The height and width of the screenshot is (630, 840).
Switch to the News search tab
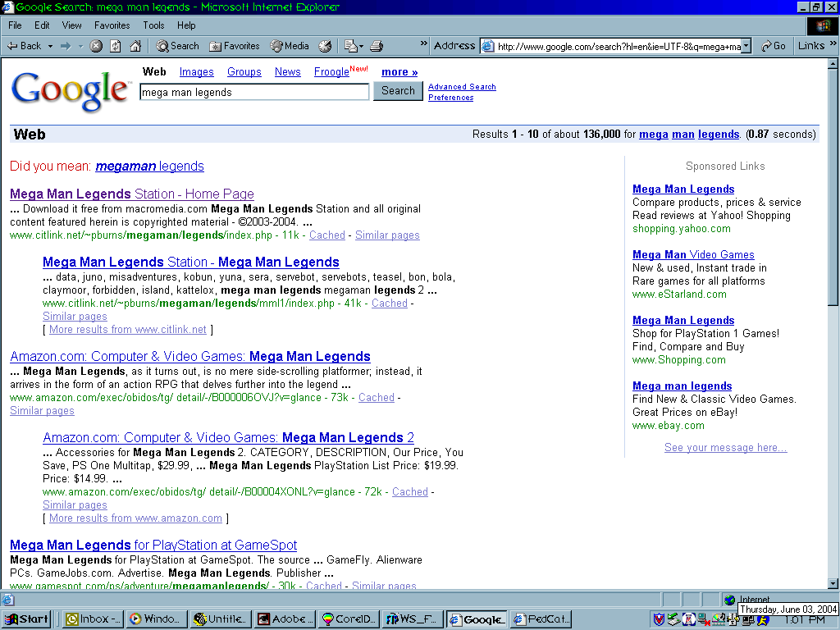coord(288,72)
